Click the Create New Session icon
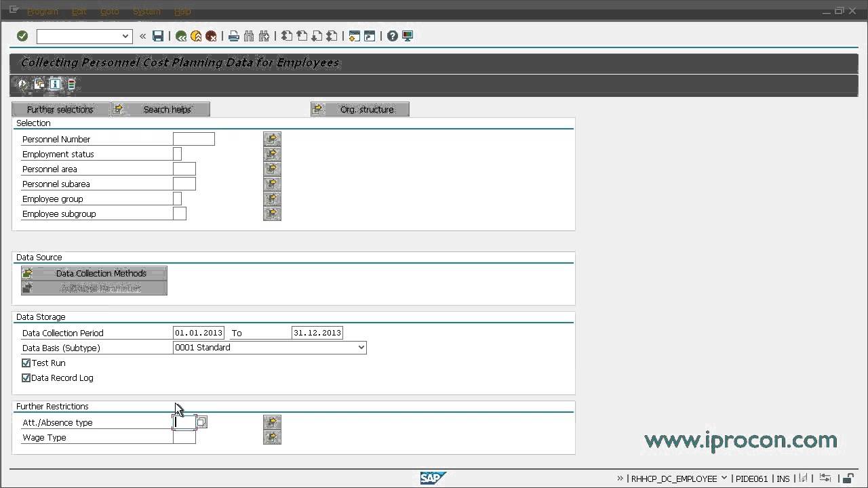The width and height of the screenshot is (868, 488). (355, 36)
